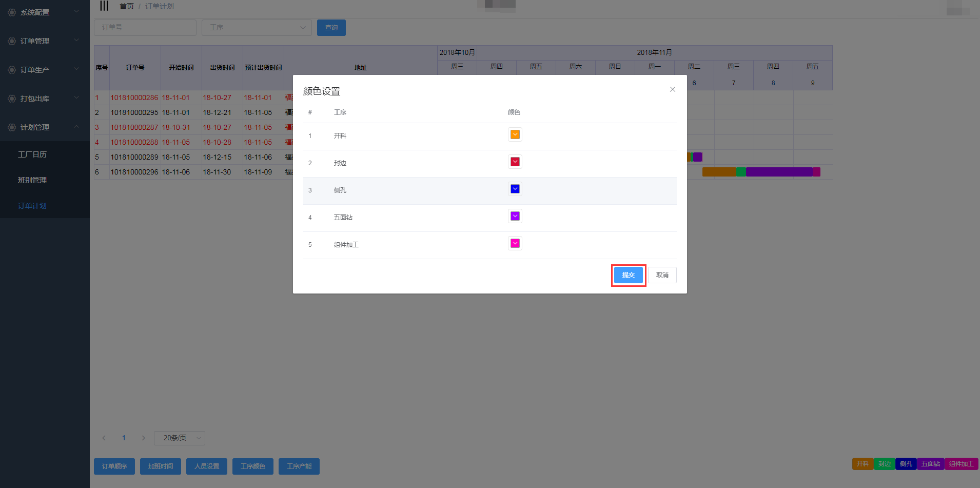Screen dimensions: 980x488
Task: Click the 系统配置 gear icon in sidebar
Action: (x=12, y=12)
